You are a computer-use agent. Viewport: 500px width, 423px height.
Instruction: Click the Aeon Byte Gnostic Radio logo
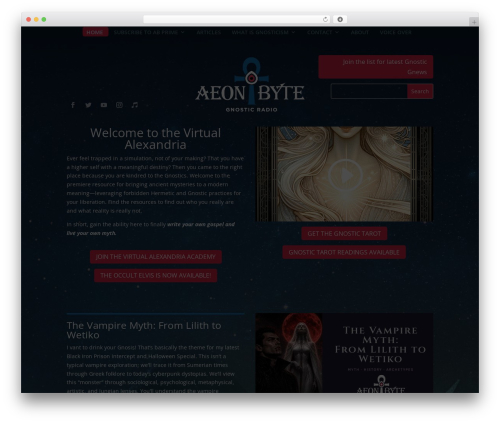pos(250,85)
